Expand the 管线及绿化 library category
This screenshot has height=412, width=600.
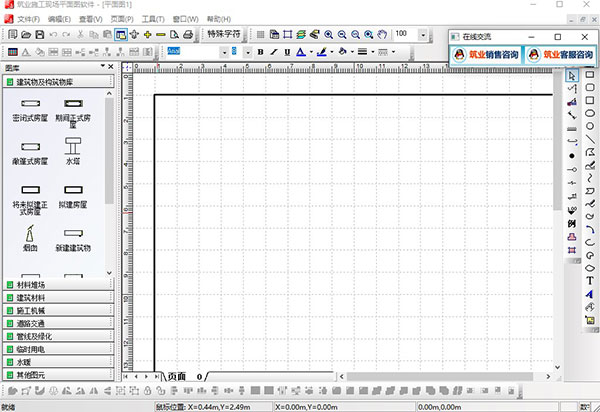coord(58,337)
